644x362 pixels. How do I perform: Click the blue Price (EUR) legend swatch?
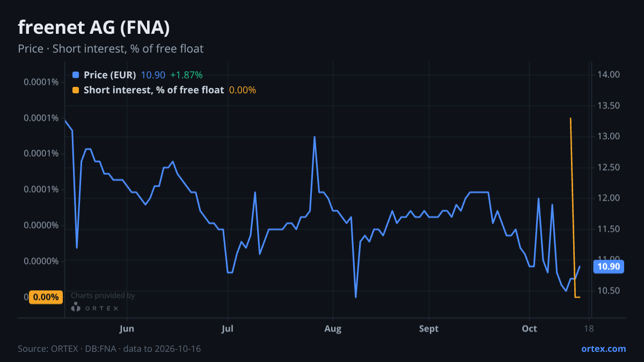point(76,75)
